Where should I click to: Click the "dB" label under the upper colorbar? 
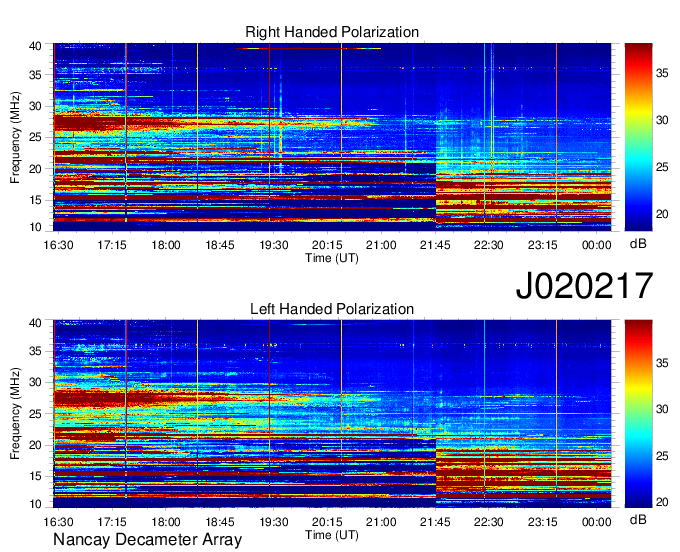[638, 244]
